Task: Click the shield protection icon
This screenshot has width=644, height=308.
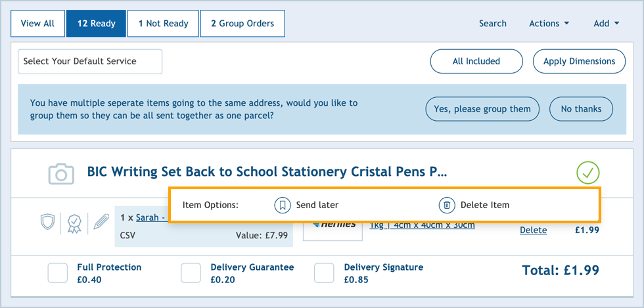Action: pyautogui.click(x=47, y=222)
